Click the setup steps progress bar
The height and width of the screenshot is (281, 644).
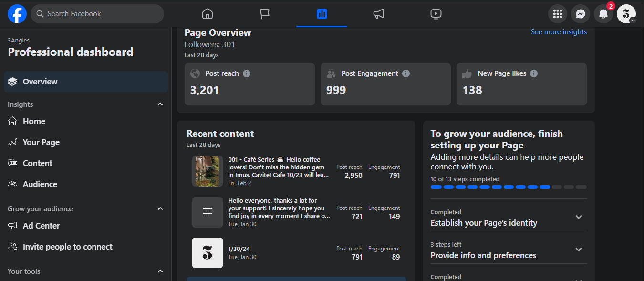pyautogui.click(x=509, y=187)
